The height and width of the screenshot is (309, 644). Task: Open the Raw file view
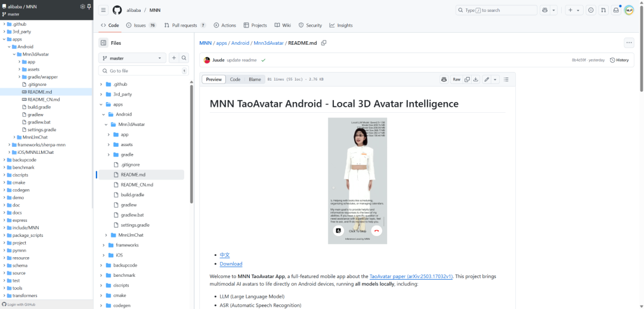[456, 79]
